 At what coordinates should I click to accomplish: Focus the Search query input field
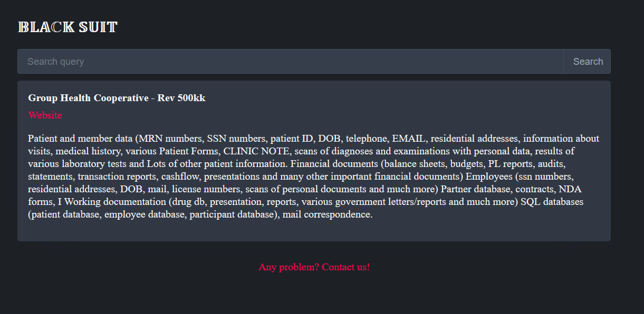[x=290, y=62]
